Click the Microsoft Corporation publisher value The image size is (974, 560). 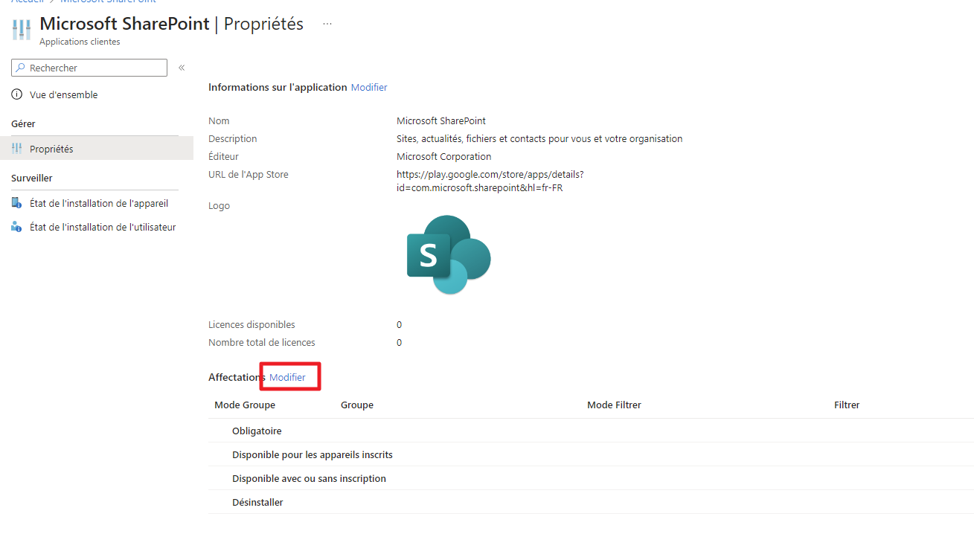coord(444,156)
